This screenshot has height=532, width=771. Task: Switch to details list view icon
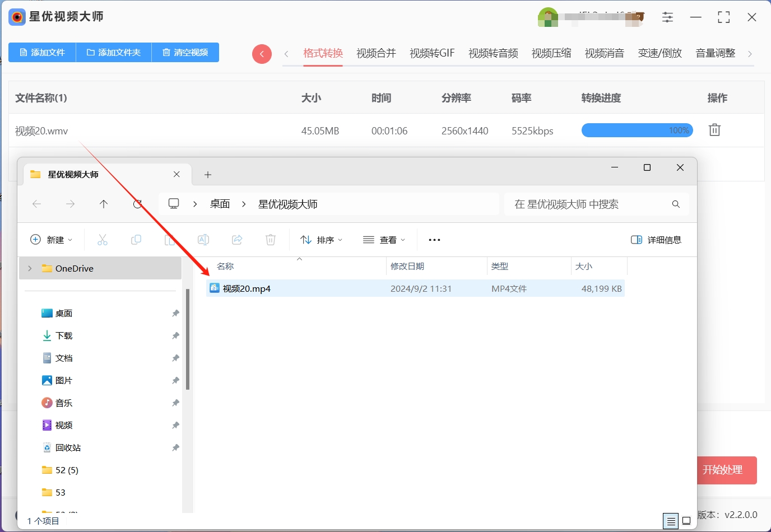point(671,521)
